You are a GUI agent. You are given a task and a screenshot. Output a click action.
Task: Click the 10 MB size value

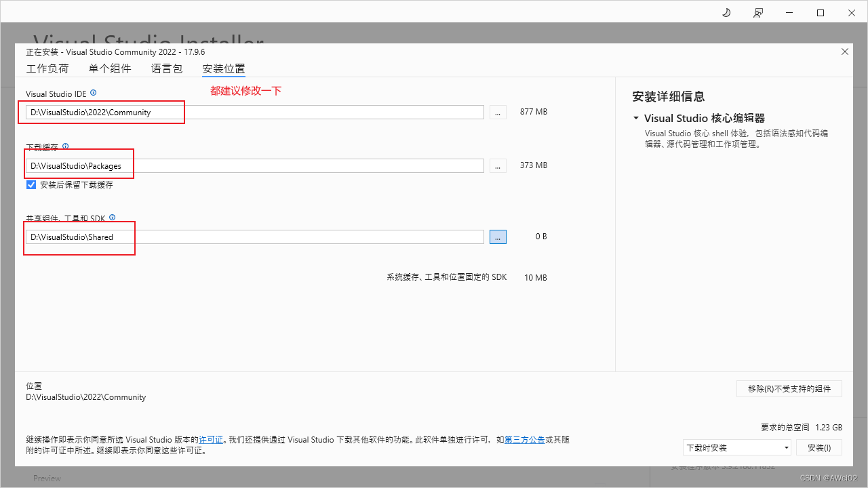click(x=536, y=278)
